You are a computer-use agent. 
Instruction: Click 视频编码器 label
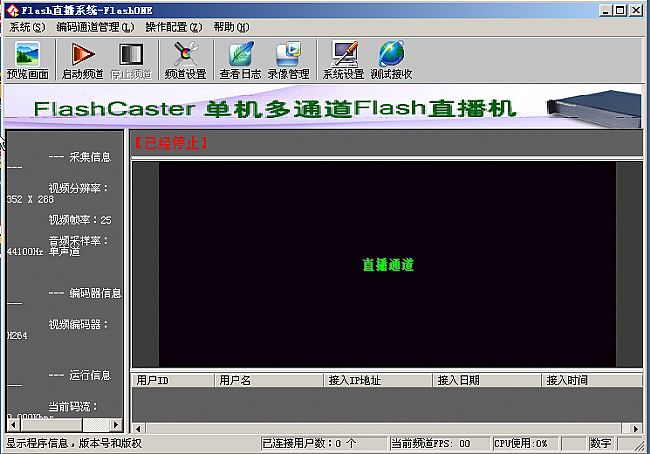click(x=79, y=324)
